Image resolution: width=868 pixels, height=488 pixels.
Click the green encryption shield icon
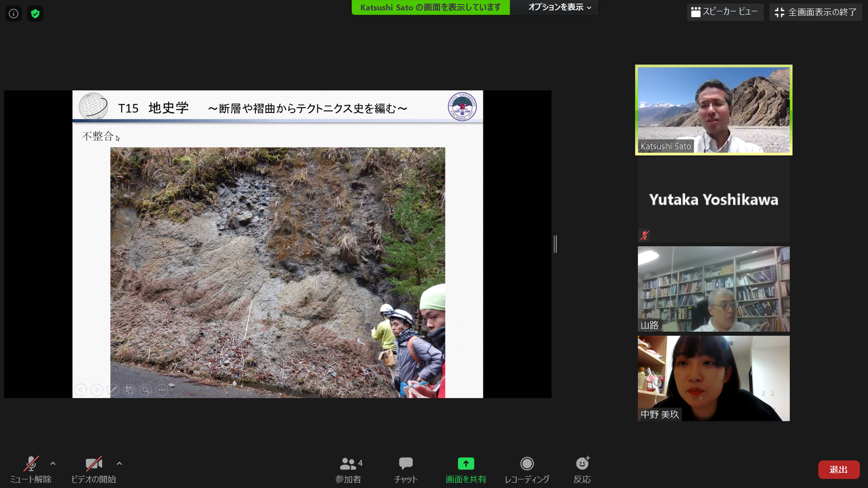click(x=35, y=14)
